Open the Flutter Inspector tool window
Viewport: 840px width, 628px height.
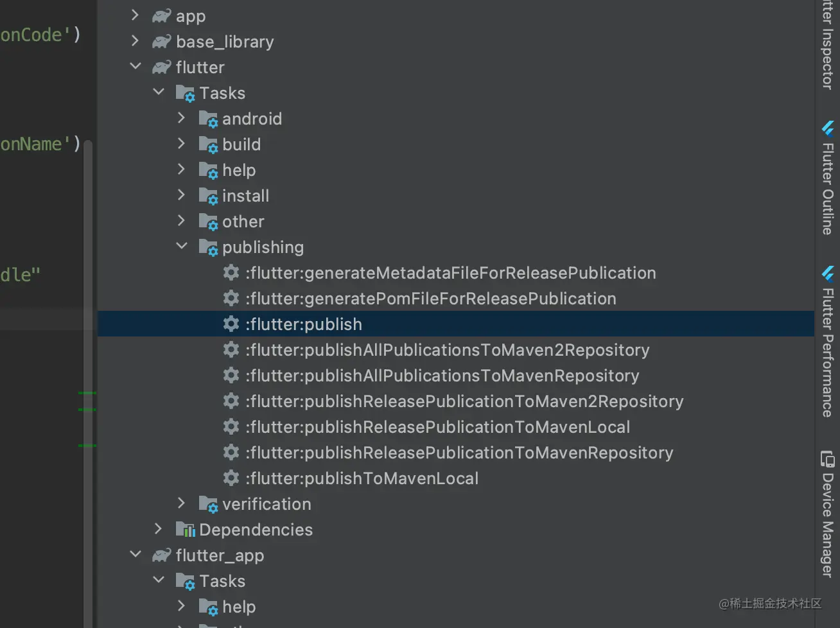pyautogui.click(x=828, y=45)
